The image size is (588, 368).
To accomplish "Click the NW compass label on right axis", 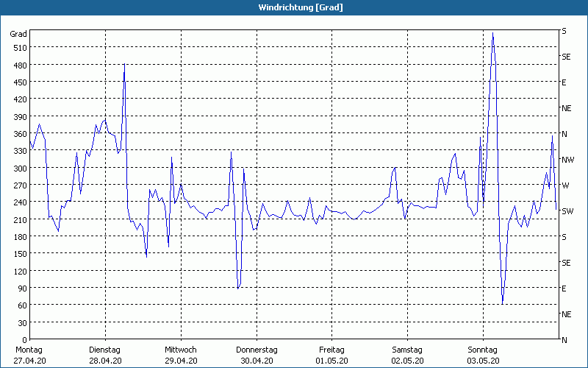I will point(567,160).
